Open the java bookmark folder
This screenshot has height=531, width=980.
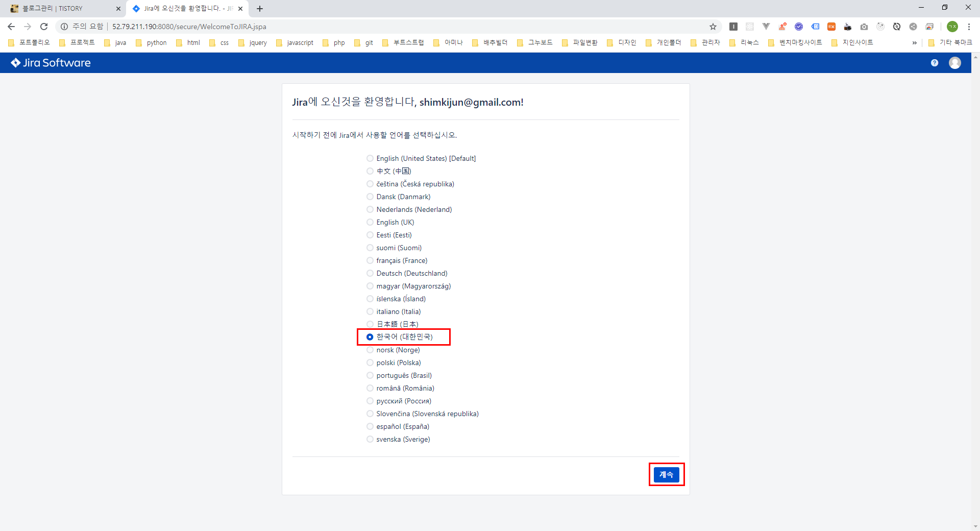115,43
